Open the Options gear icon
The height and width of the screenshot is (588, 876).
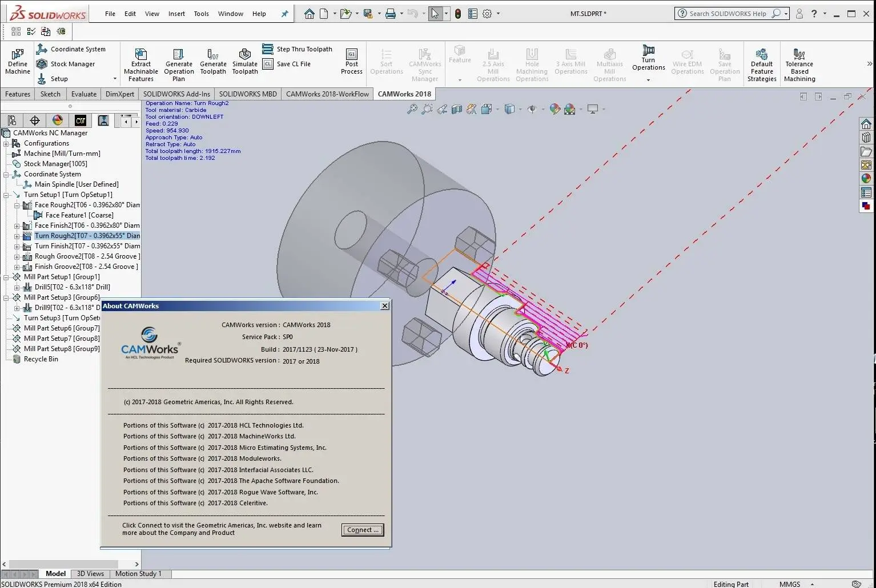(487, 14)
